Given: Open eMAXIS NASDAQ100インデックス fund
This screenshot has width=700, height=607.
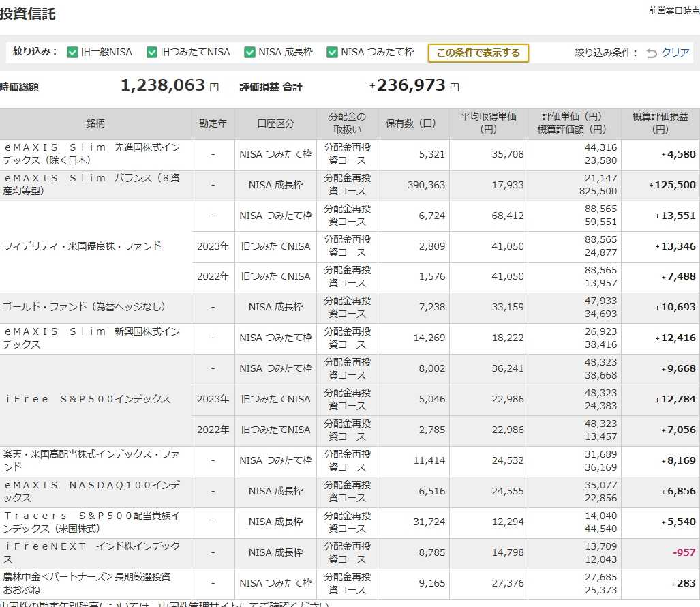Looking at the screenshot, I should [91, 491].
